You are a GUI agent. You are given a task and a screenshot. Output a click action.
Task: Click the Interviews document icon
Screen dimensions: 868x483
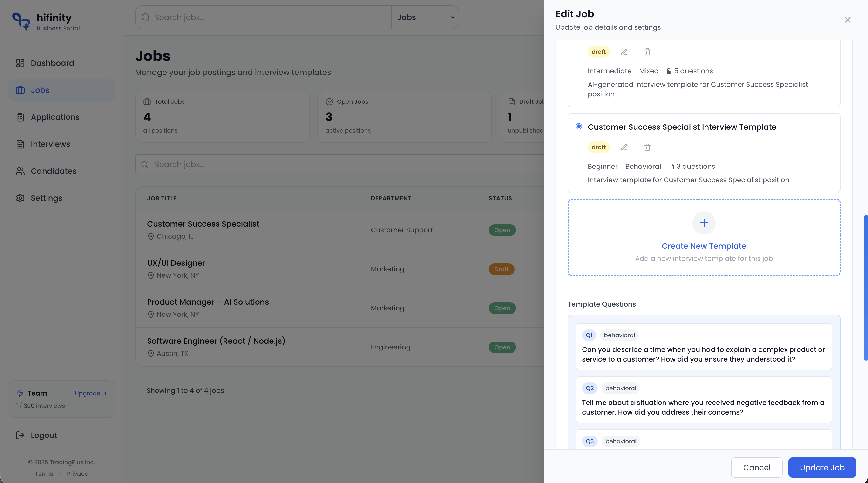pos(20,144)
